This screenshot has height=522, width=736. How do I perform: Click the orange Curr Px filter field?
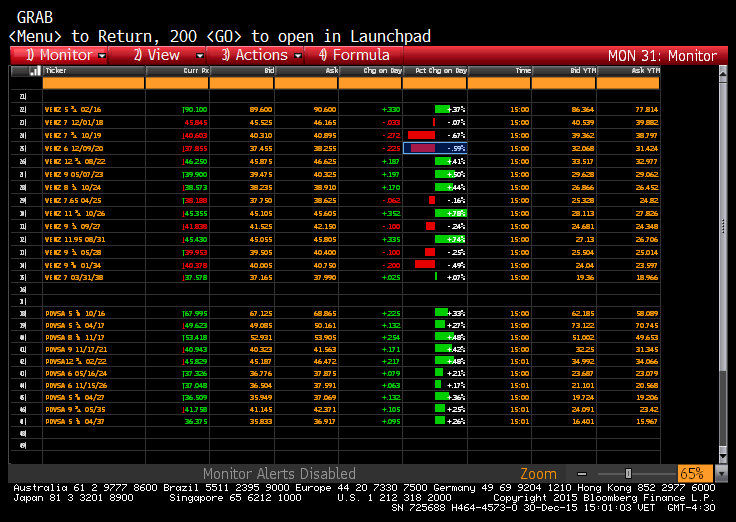click(x=177, y=83)
